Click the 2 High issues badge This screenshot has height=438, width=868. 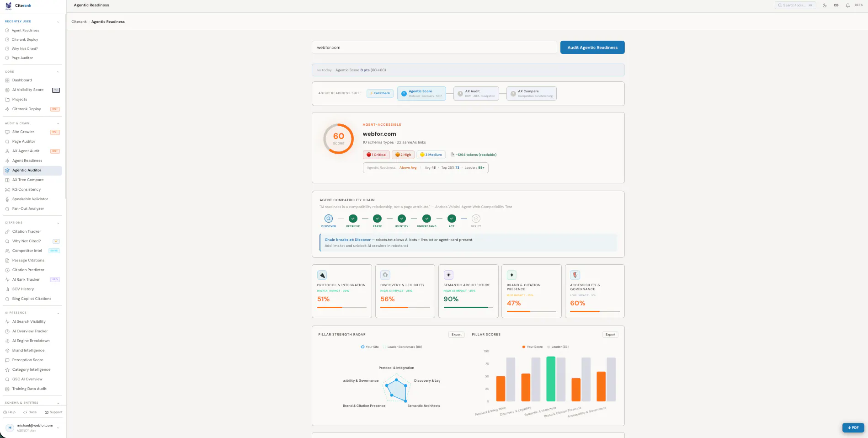coord(403,155)
